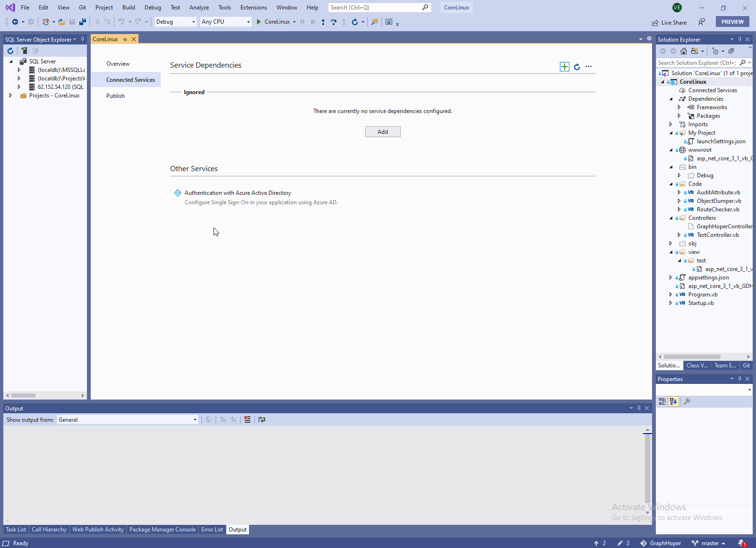756x548 pixels.
Task: Open the Service Dependencies more options ellipsis
Action: (x=588, y=67)
